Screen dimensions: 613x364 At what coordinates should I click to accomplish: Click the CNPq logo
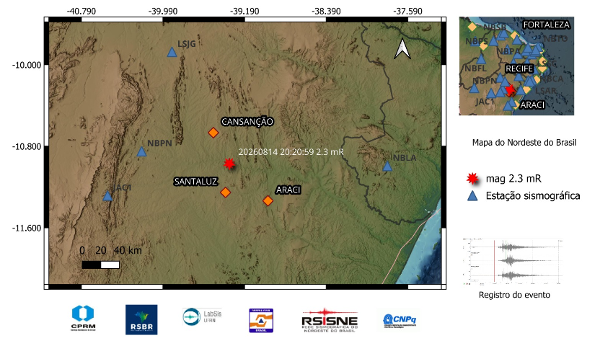point(399,321)
